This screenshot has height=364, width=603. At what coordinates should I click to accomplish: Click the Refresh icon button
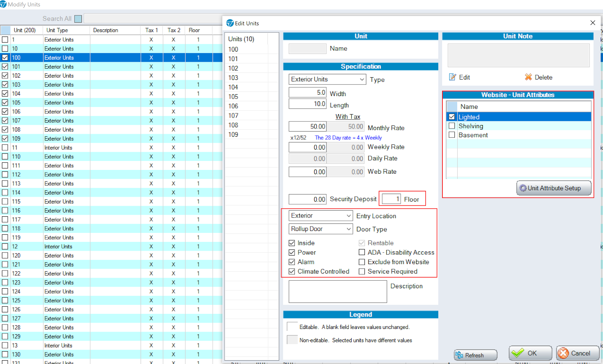(459, 355)
